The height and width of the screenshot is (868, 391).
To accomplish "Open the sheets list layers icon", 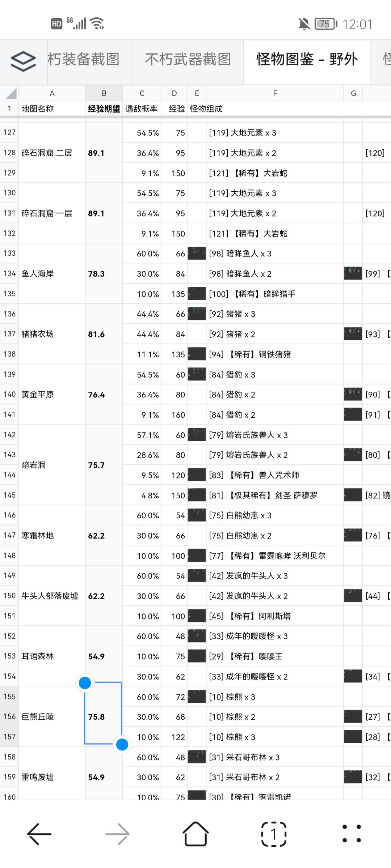I will [x=23, y=61].
